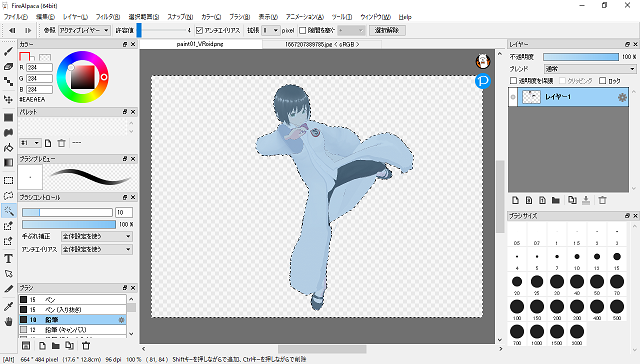Select the 鉛筆 (キャンバス) brush
The height and width of the screenshot is (364, 640).
(x=72, y=329)
